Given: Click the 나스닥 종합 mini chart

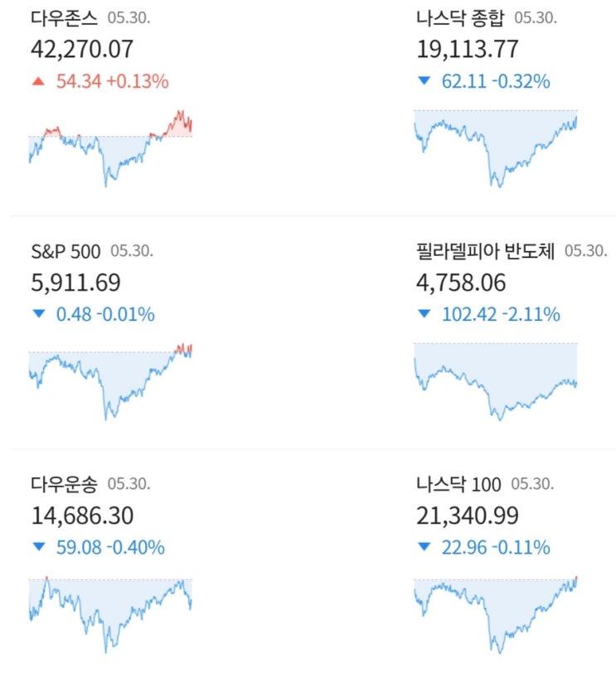Looking at the screenshot, I should 495,147.
